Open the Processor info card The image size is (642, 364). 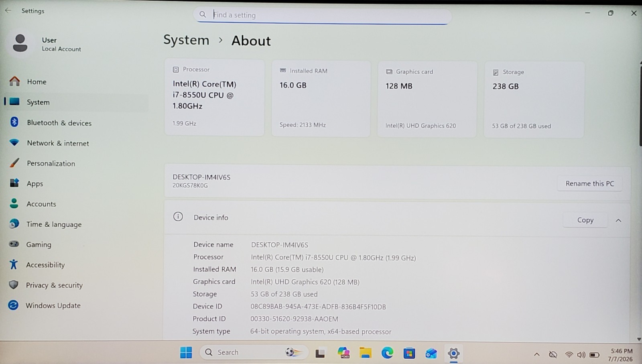(x=215, y=98)
